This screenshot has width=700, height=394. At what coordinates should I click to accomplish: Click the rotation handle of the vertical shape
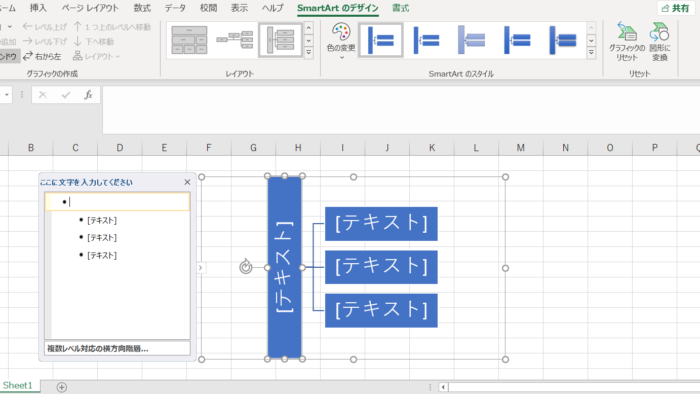tap(246, 267)
